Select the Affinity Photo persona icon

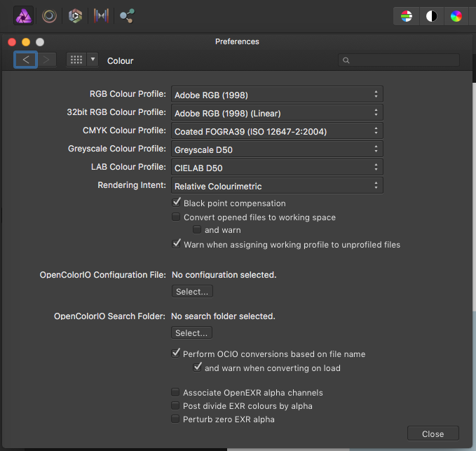coord(24,16)
